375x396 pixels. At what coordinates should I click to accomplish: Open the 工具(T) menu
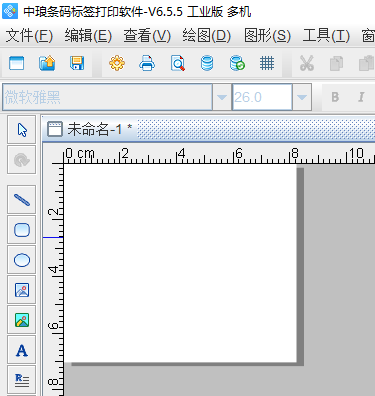(326, 35)
